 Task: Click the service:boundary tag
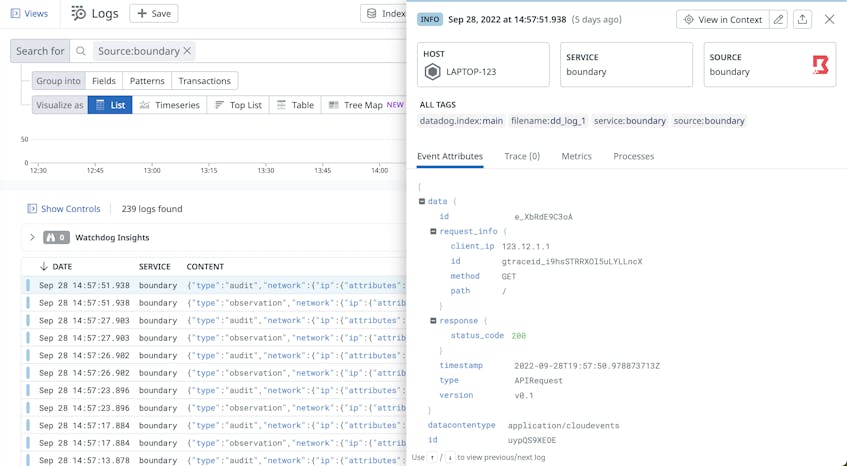point(630,121)
